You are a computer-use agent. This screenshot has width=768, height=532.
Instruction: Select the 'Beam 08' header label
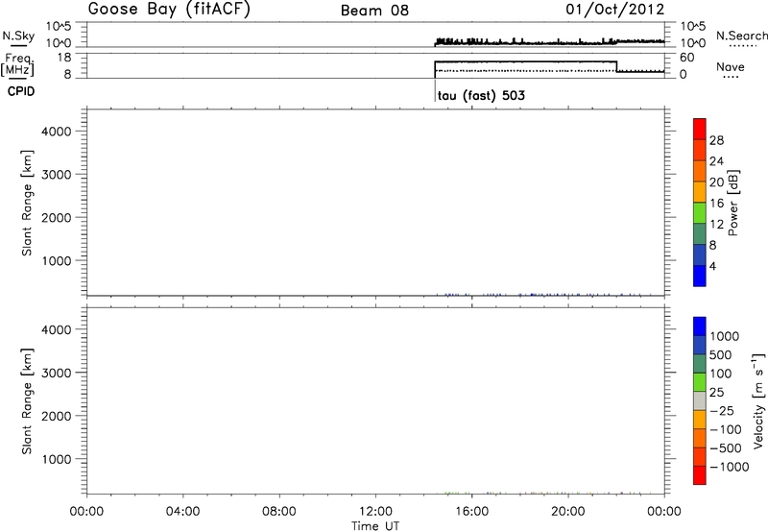(x=374, y=11)
